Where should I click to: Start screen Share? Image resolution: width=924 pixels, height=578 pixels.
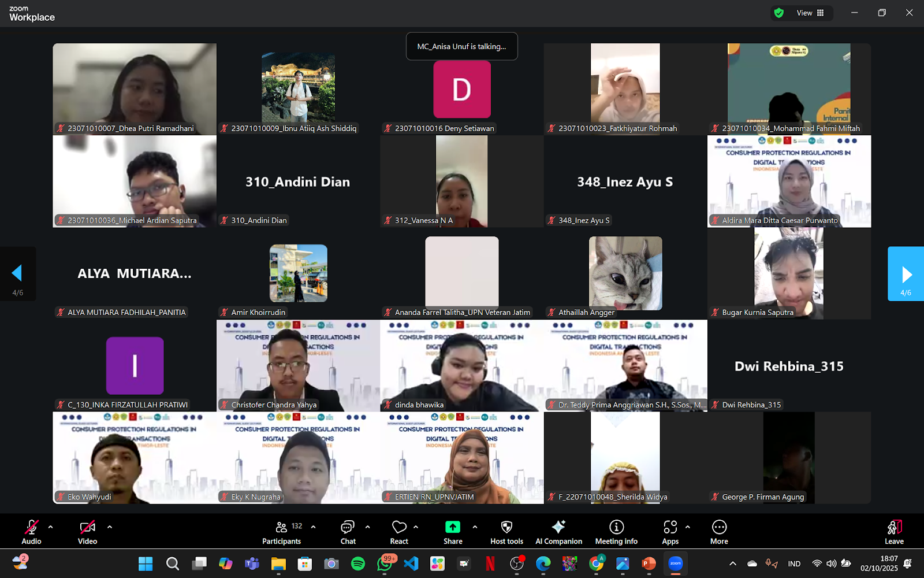[453, 532]
